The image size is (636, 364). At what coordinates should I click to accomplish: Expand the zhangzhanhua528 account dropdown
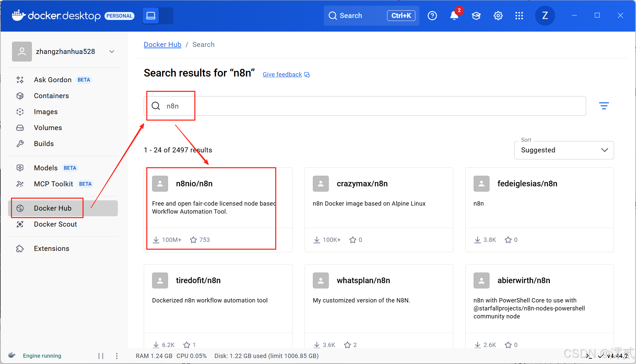pyautogui.click(x=112, y=52)
